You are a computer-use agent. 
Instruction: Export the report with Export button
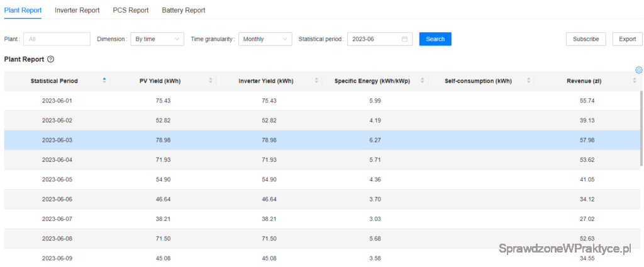point(627,39)
